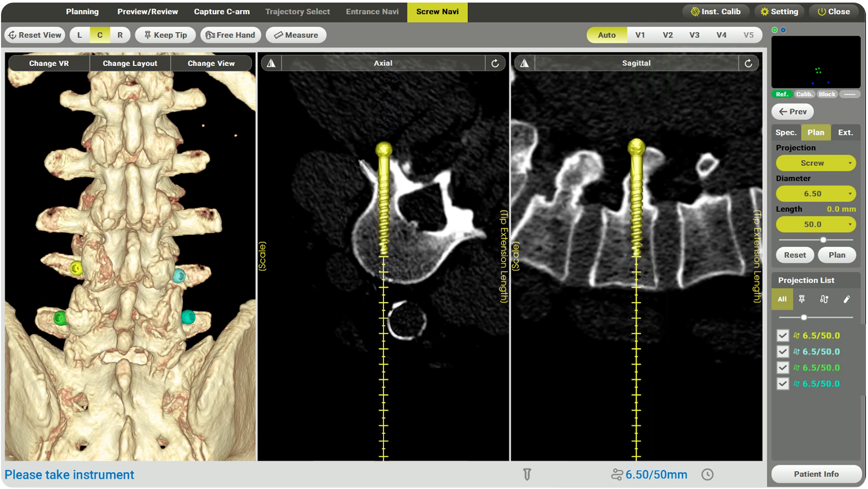This screenshot has height=489, width=868.
Task: Uncheck the yellow 6.5/50.0 projection
Action: pos(782,336)
